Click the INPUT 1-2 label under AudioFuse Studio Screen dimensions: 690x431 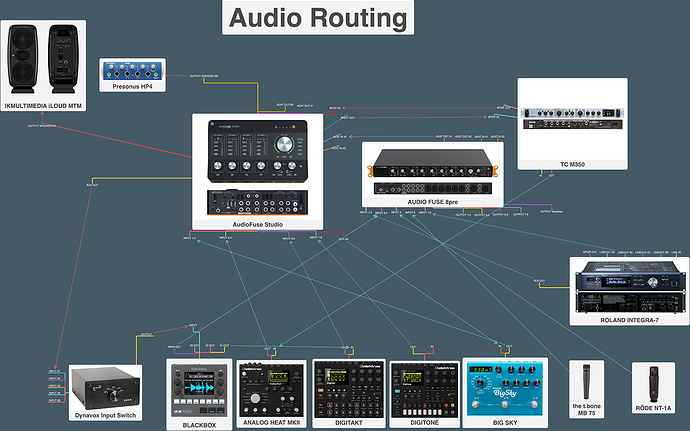[190, 238]
